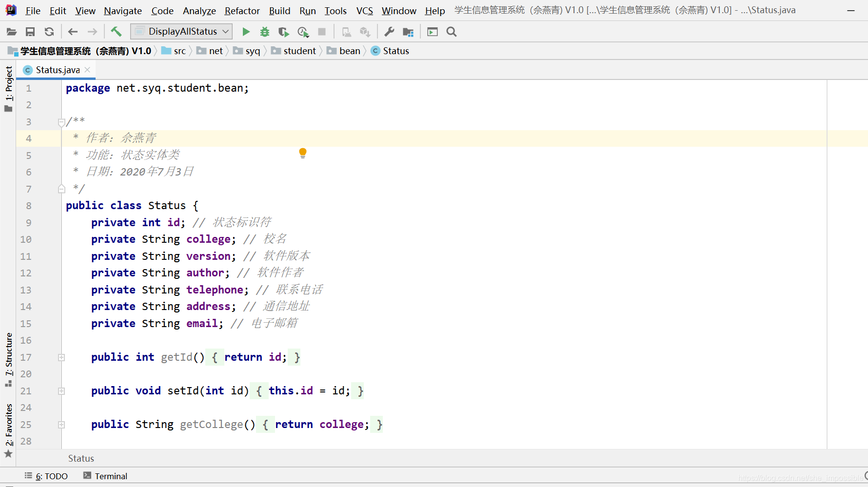Open the Tools menu
Viewport: 868px width, 487px height.
pyautogui.click(x=335, y=11)
